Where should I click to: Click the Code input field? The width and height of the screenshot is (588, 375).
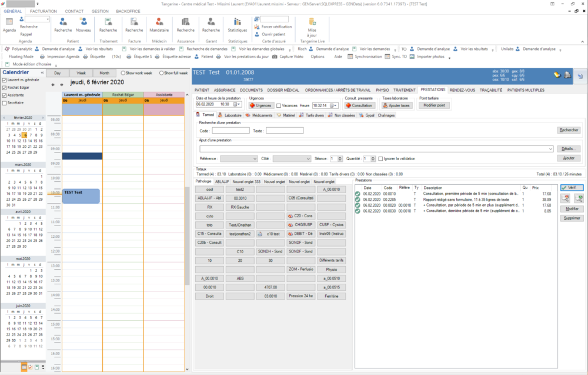230,131
